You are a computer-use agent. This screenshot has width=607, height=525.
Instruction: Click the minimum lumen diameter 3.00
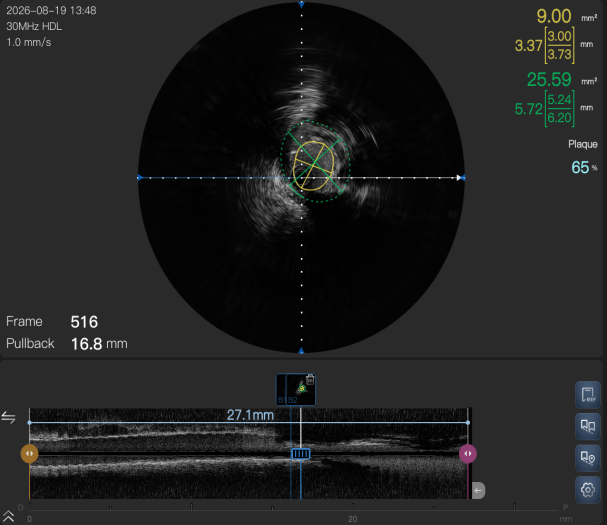coord(559,36)
